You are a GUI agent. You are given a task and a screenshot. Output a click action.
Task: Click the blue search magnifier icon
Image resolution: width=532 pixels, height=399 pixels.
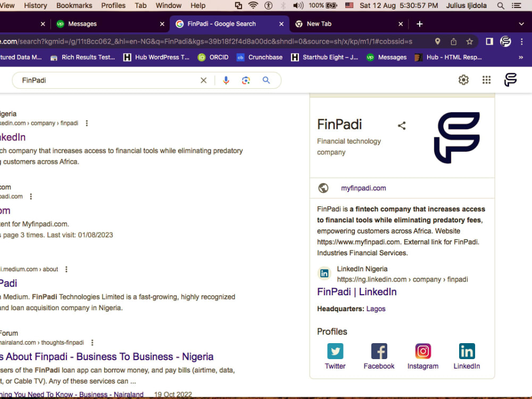coord(267,80)
